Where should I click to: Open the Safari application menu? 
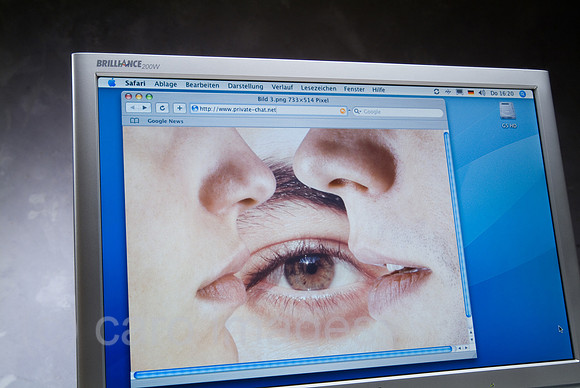tap(135, 83)
